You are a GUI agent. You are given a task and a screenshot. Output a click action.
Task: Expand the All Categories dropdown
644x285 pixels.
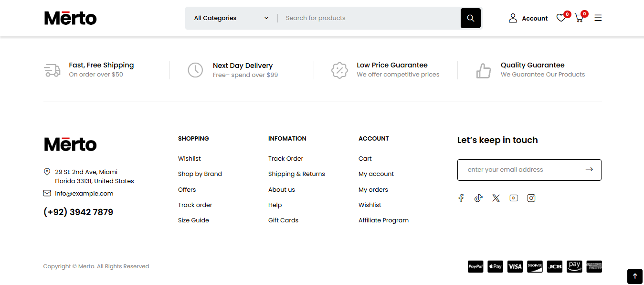tap(231, 18)
